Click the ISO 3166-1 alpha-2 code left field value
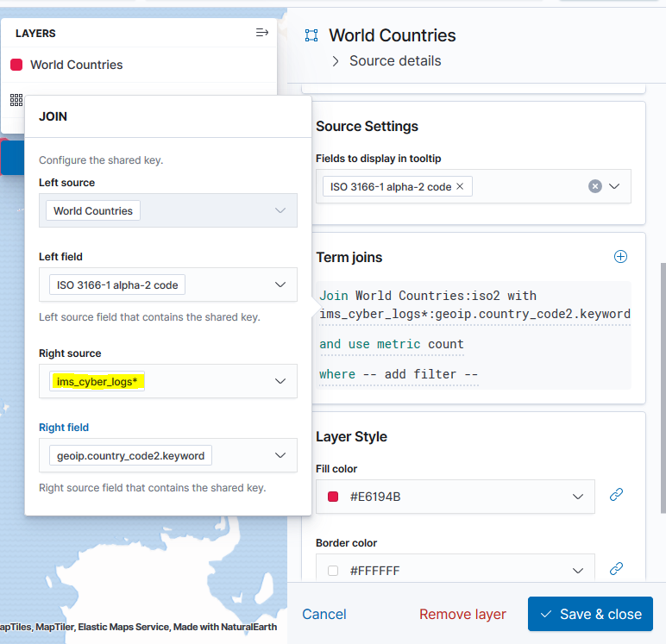 pyautogui.click(x=117, y=284)
